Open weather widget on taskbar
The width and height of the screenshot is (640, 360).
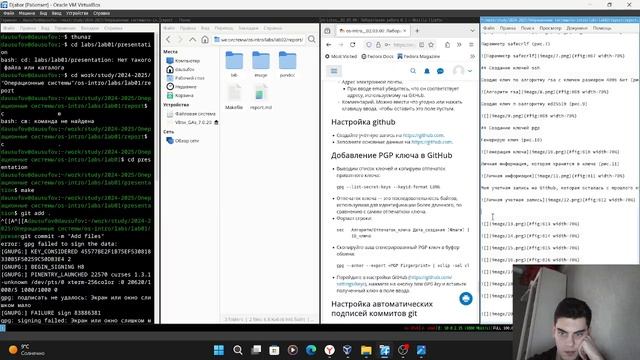click(27, 350)
